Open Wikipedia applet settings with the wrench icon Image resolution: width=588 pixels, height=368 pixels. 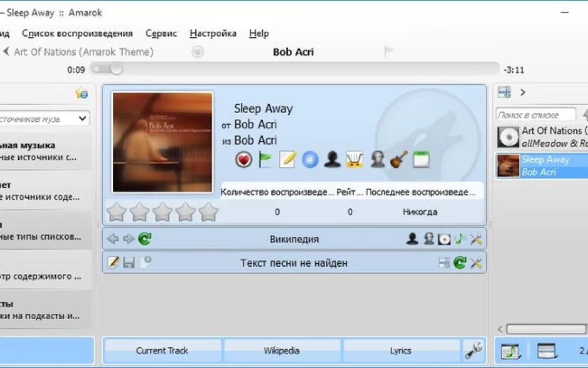point(476,238)
